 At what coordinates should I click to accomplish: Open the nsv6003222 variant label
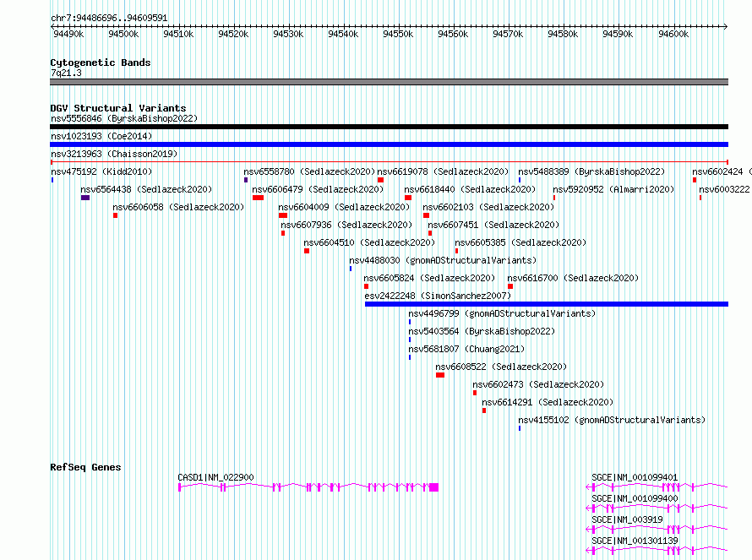724,189
